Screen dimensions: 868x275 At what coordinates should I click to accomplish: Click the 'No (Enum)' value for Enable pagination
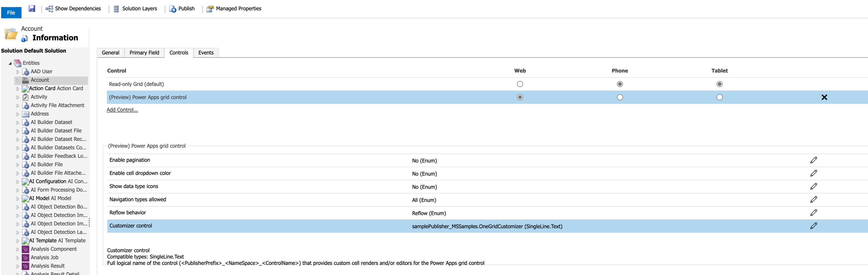pyautogui.click(x=424, y=160)
